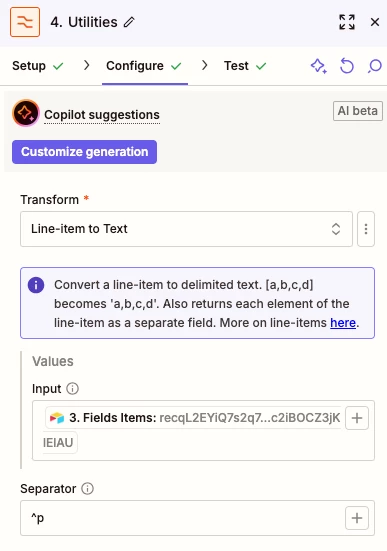Show Input field info tooltip icon
This screenshot has width=387, height=551.
tap(73, 389)
